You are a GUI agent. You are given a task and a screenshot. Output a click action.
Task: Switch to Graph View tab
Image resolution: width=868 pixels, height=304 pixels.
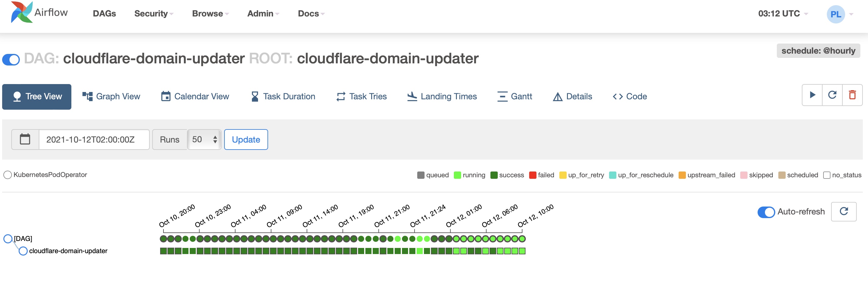pyautogui.click(x=111, y=97)
